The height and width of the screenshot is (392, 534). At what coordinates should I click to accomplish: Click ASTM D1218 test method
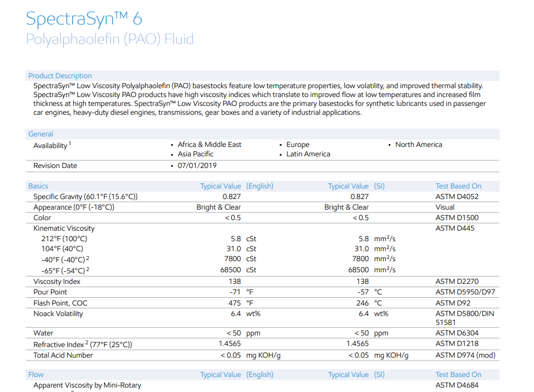tap(457, 344)
